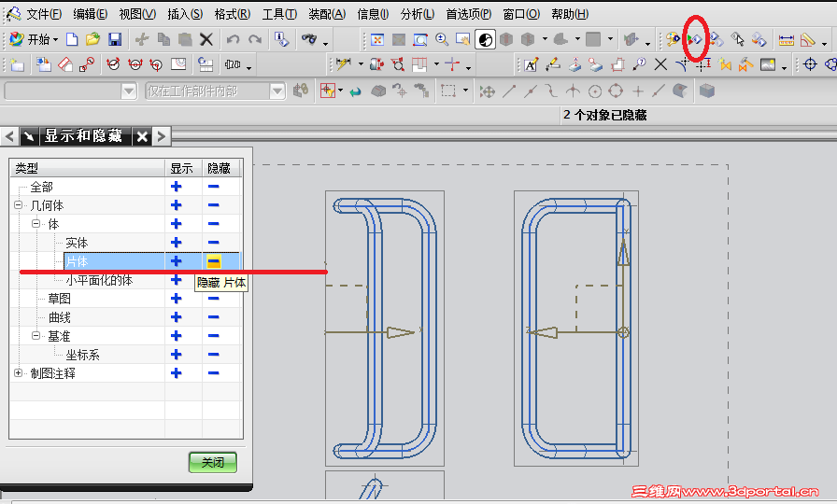Viewport: 837px width, 504px height.
Task: Save the part using the floppy icon
Action: click(x=115, y=39)
